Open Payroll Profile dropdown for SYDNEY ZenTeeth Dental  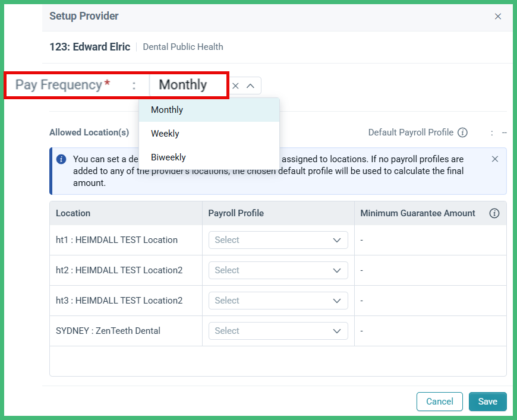[278, 331]
